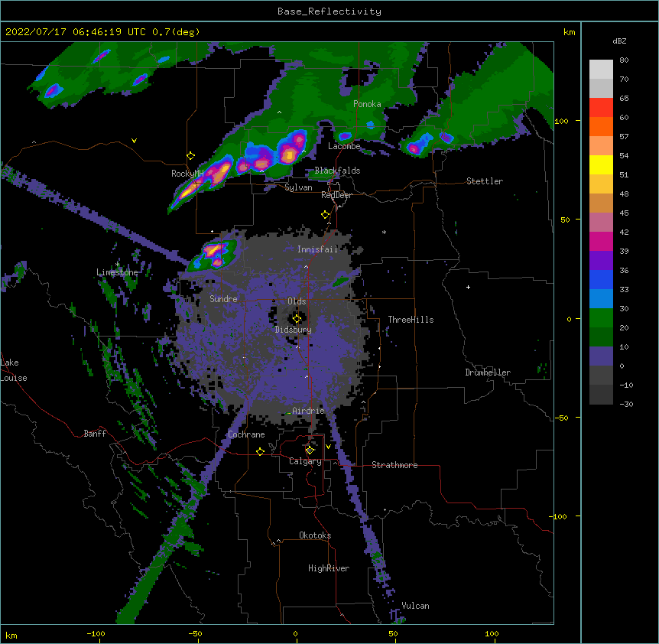659x644 pixels.
Task: Select the ThreeHills label
Action: 411,320
